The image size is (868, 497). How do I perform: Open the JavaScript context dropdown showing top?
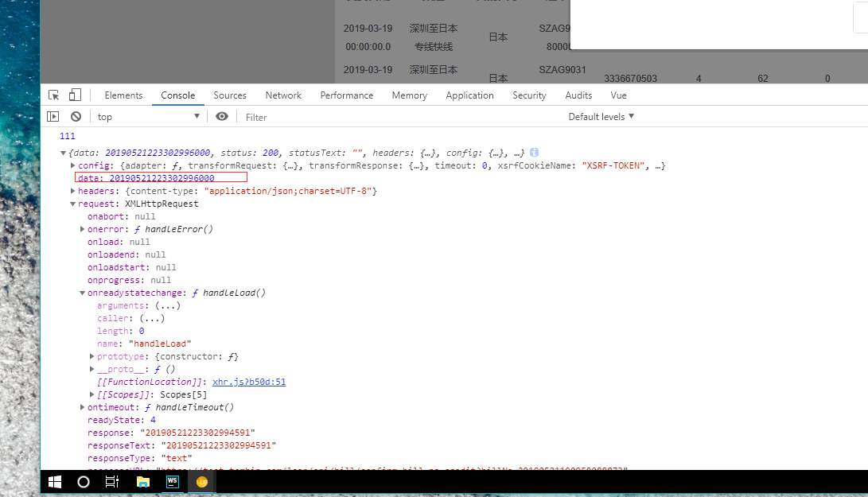(x=147, y=116)
